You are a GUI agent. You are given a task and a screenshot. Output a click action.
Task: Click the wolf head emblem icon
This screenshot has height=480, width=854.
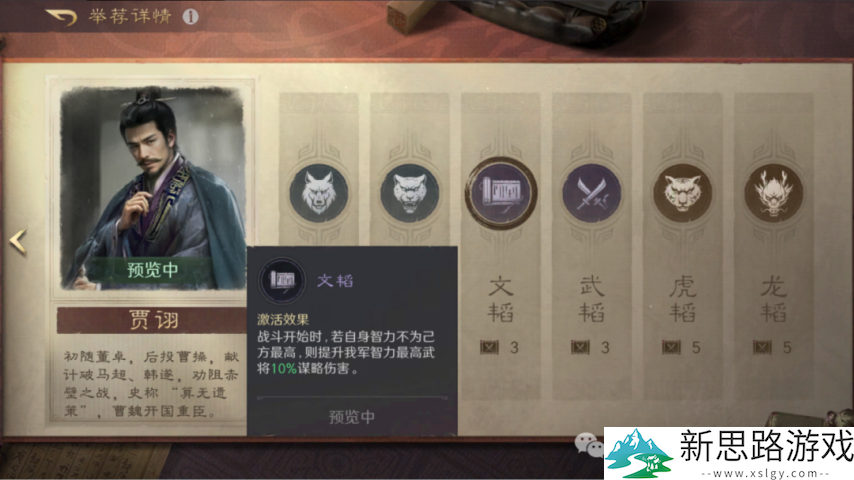tap(319, 193)
